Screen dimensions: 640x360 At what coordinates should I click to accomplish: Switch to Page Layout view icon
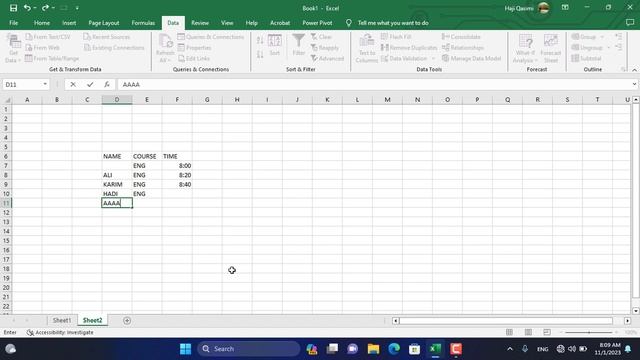click(x=528, y=332)
